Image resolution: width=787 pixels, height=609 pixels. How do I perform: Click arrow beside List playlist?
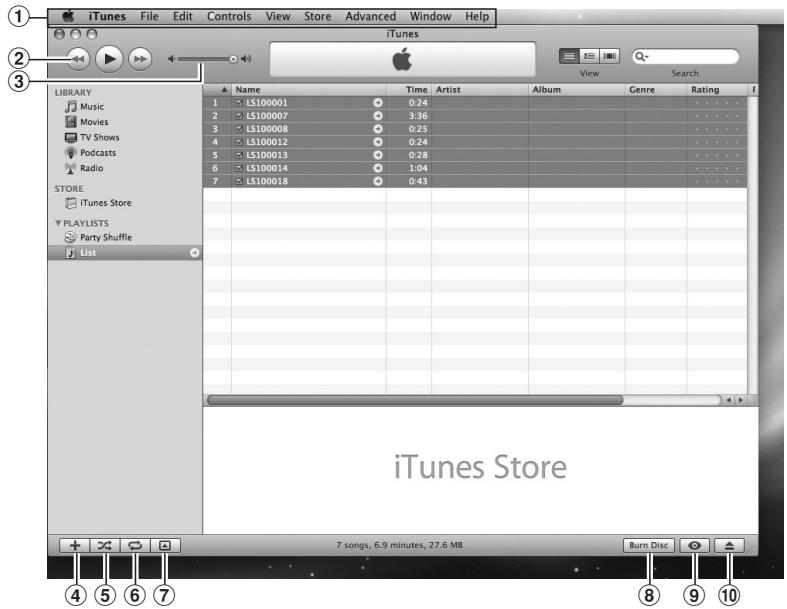click(x=194, y=253)
